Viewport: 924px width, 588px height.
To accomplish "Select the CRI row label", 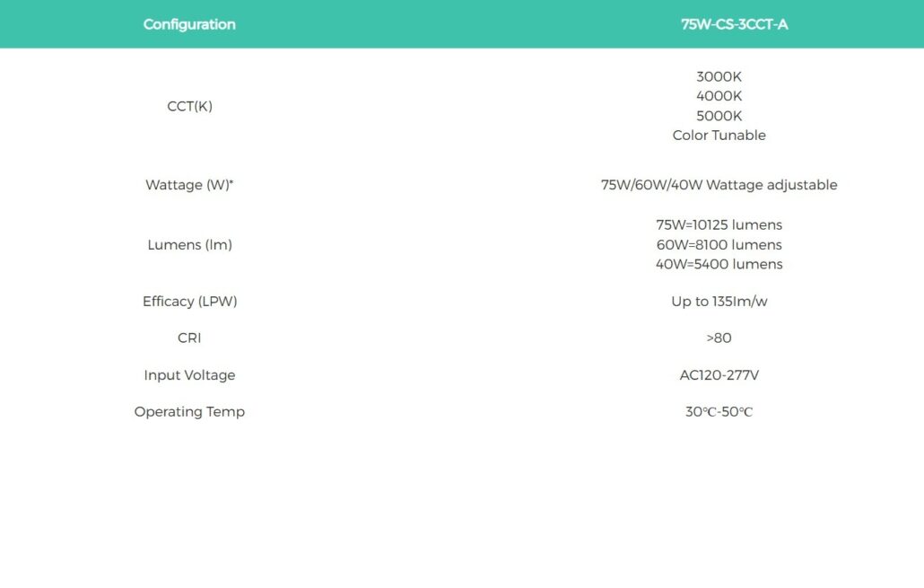I will coord(189,338).
